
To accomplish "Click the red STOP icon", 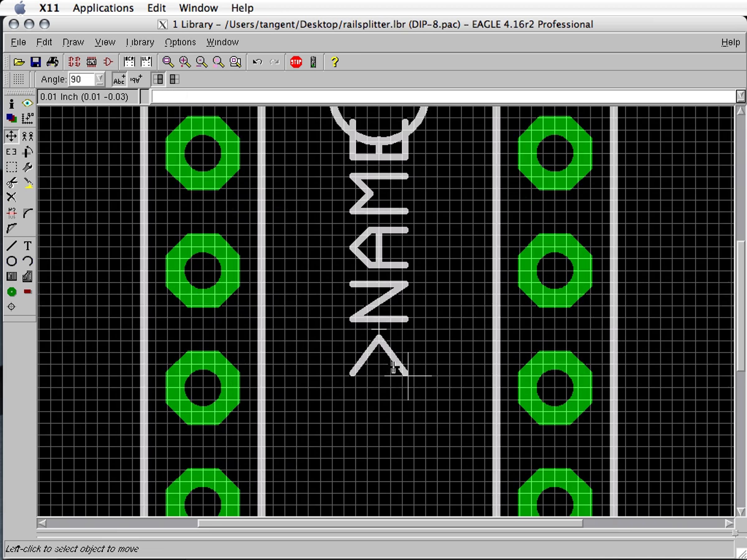I will pos(296,62).
